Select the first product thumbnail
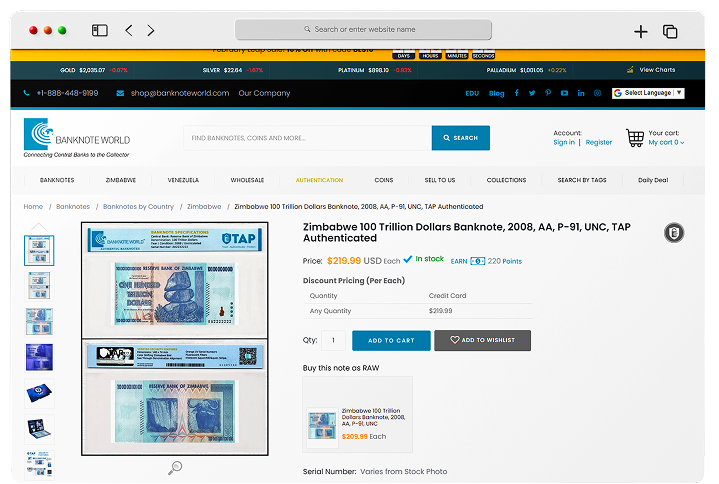This screenshot has width=719, height=484. tap(39, 250)
